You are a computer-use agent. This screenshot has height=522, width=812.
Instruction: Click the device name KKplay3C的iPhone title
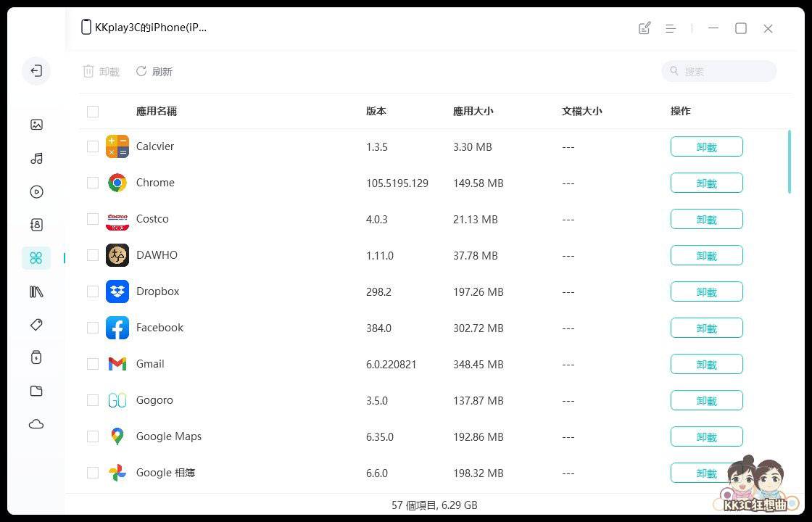click(x=151, y=28)
